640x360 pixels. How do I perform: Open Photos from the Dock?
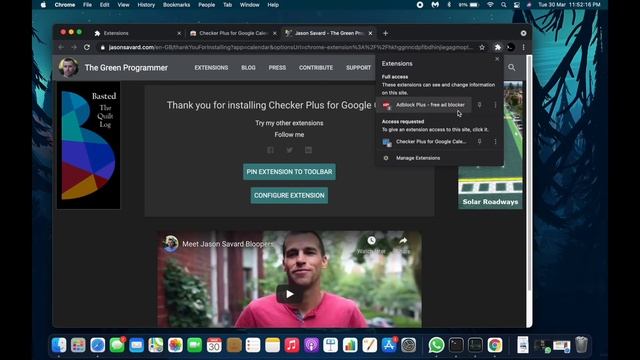pyautogui.click(x=175, y=345)
